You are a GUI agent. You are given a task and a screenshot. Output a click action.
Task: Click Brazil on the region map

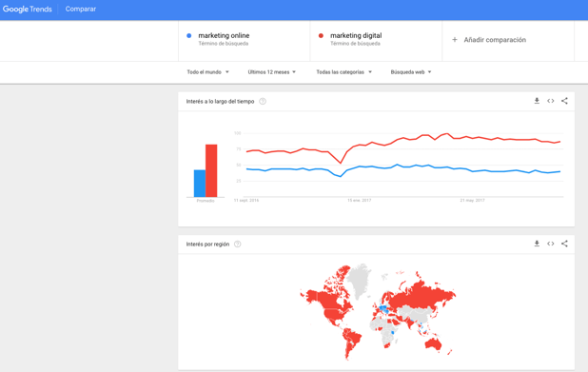point(353,339)
